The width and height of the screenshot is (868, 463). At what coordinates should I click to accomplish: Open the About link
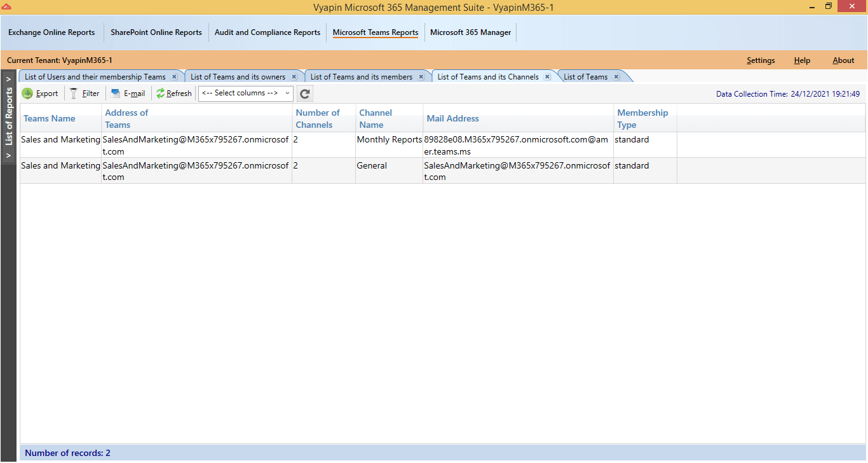[843, 60]
